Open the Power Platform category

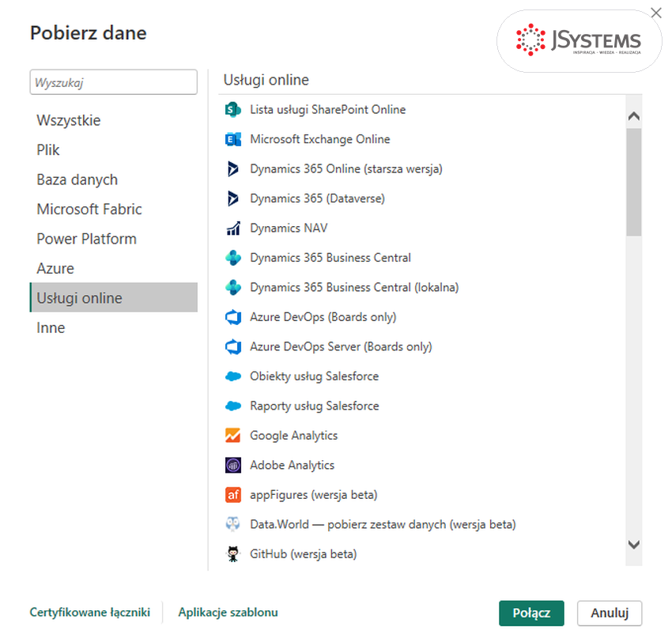(114, 239)
